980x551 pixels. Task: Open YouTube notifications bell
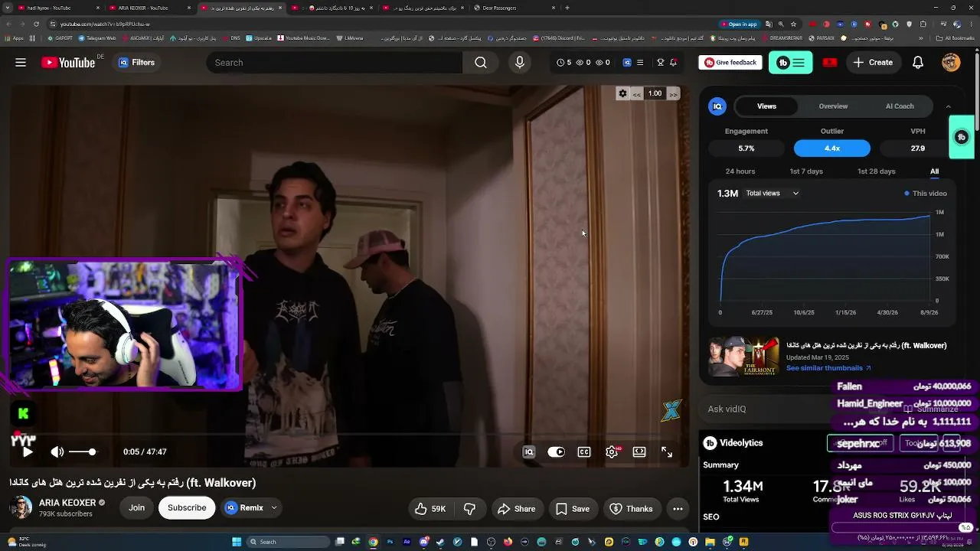(918, 63)
